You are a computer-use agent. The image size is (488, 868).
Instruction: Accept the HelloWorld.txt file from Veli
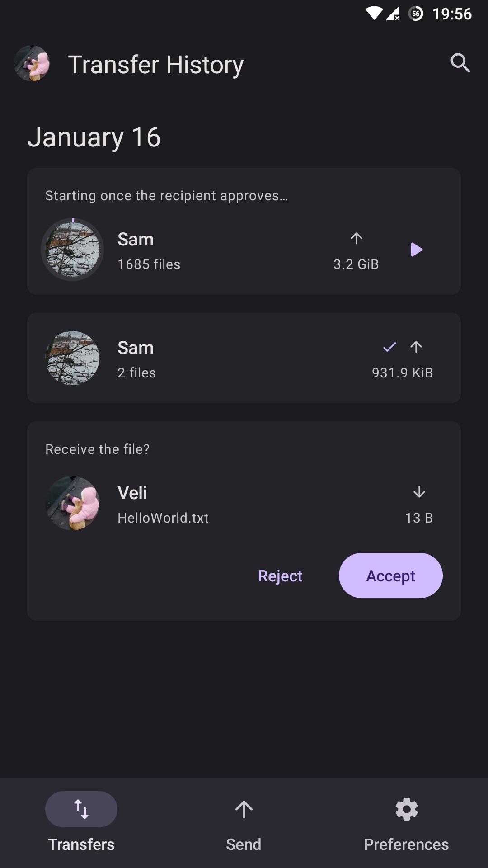[x=391, y=576]
